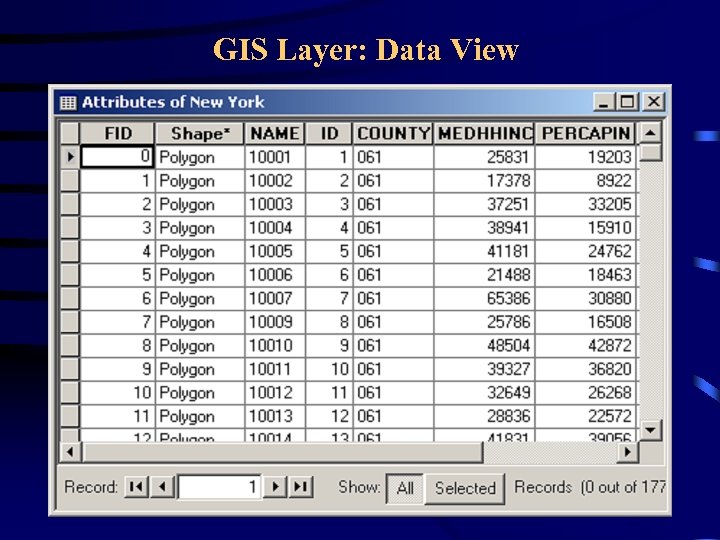Click PERCAPIN value 42872
The image size is (720, 540).
click(585, 346)
